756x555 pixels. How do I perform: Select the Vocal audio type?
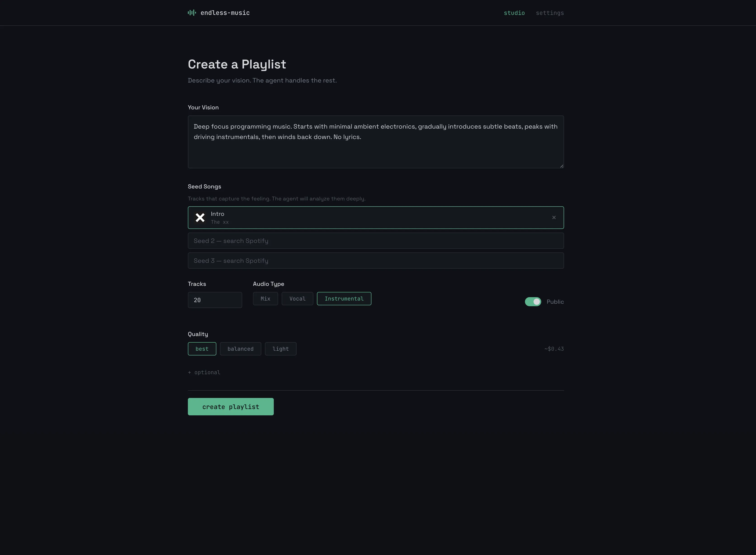click(297, 298)
